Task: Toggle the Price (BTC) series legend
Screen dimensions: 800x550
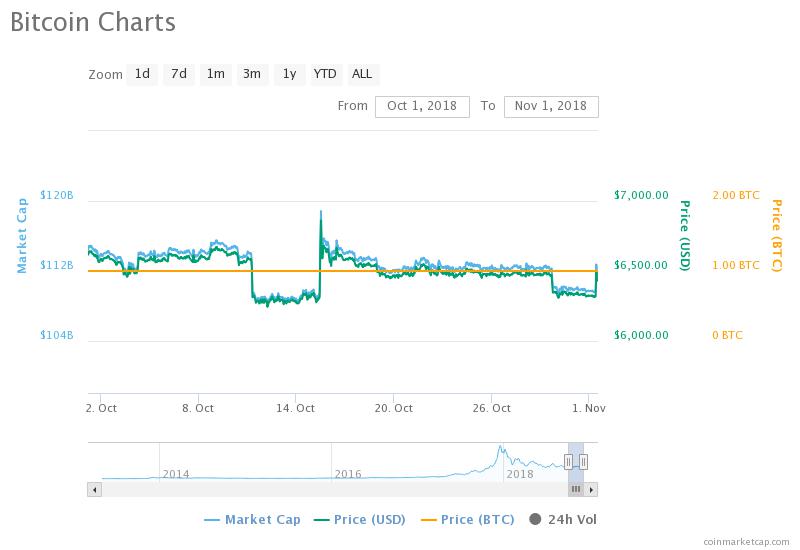Action: (x=467, y=519)
